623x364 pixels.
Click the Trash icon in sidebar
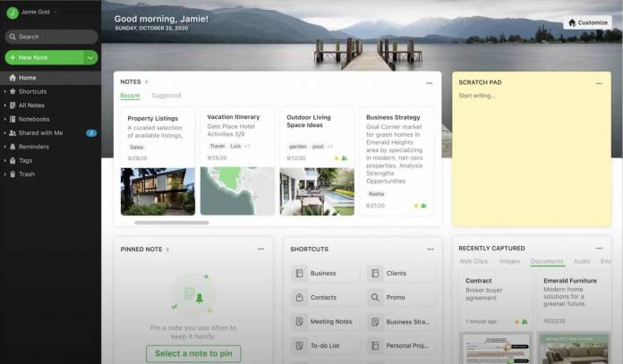click(x=13, y=174)
